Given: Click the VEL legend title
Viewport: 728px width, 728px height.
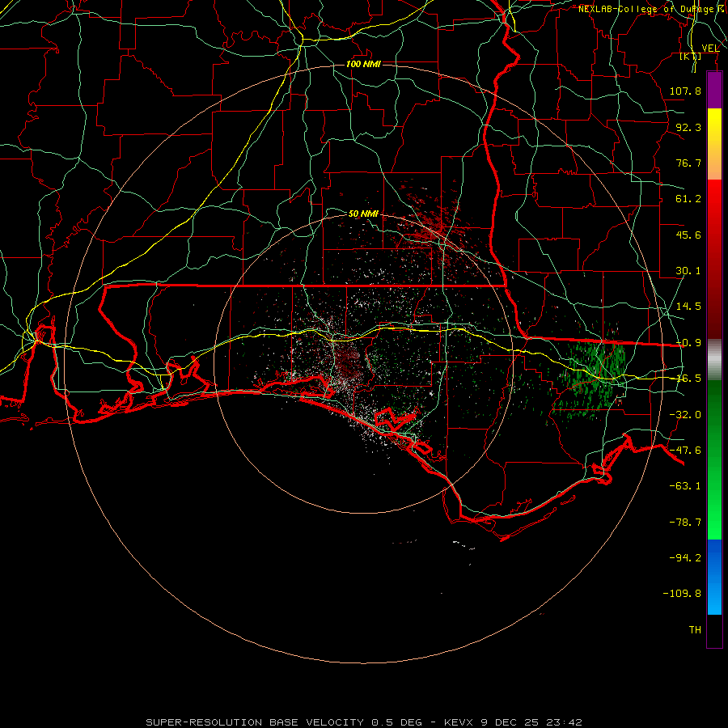Looking at the screenshot, I should pos(710,49).
